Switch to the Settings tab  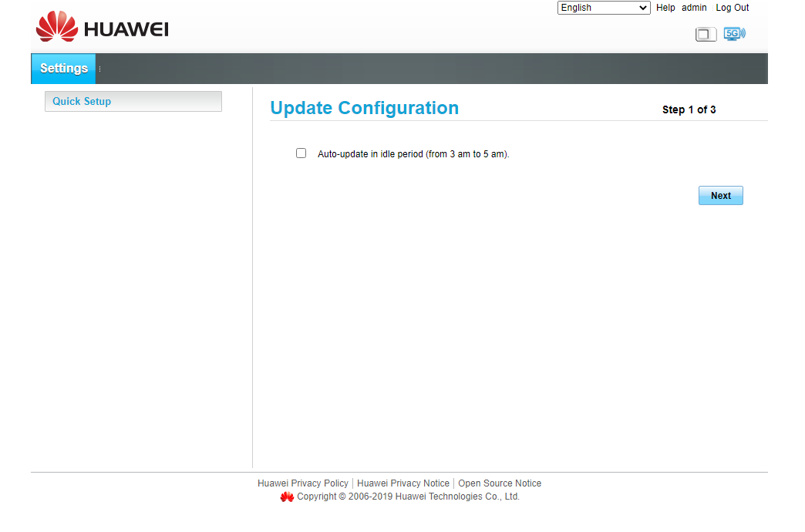pos(63,69)
